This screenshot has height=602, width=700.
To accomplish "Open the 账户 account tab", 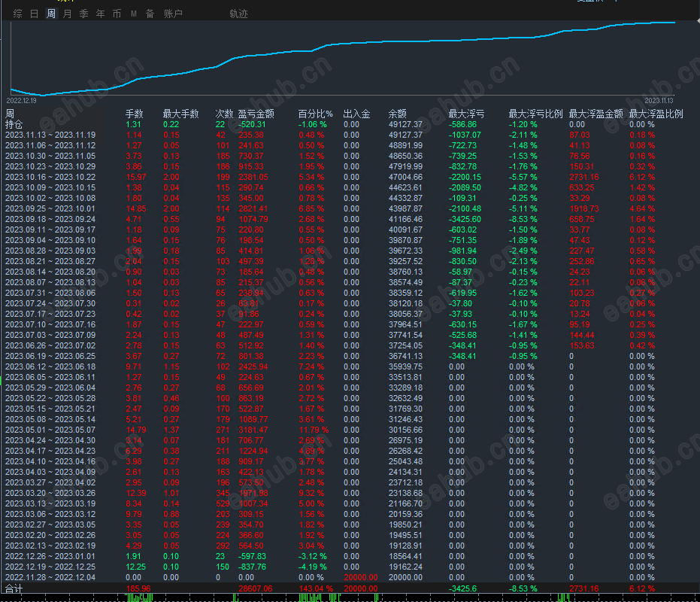I will coord(173,14).
